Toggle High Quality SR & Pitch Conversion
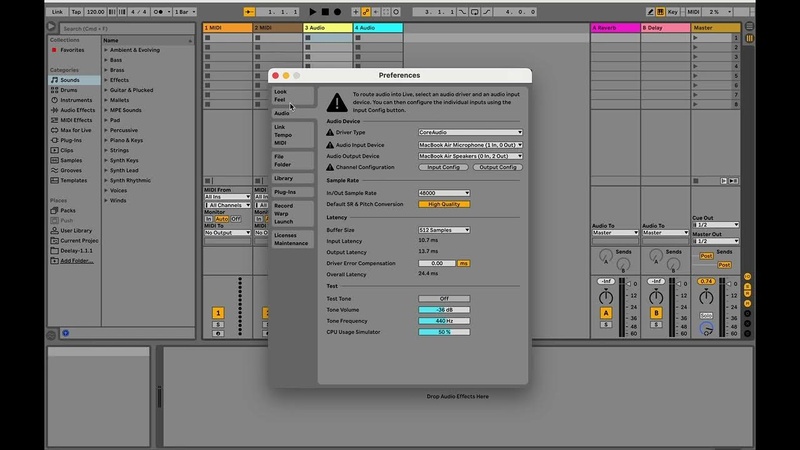This screenshot has height=450, width=800. [x=444, y=204]
